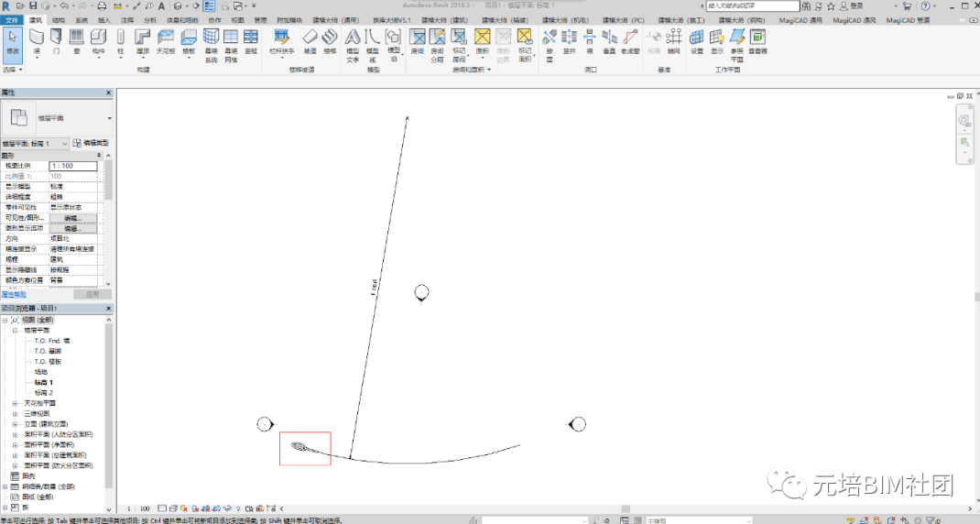
Task: Collapse the 楼层平面 tree node
Action: (15, 330)
